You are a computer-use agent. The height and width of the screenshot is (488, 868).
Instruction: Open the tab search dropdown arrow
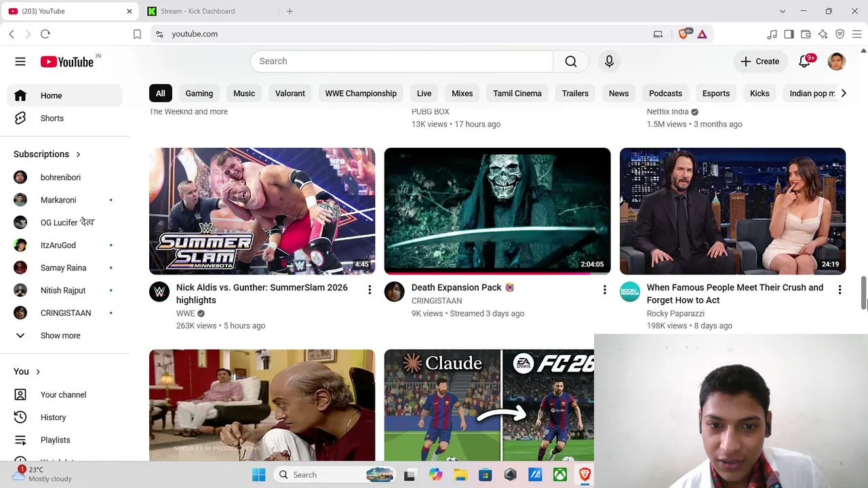(783, 11)
